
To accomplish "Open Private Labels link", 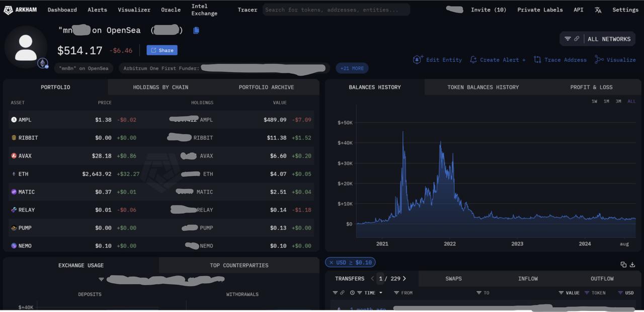I will pos(539,10).
